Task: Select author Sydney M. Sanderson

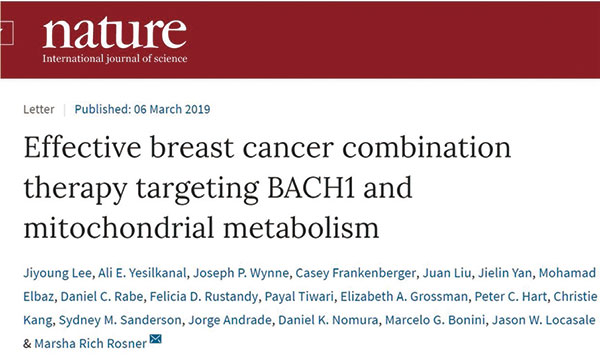Action: tap(120, 320)
